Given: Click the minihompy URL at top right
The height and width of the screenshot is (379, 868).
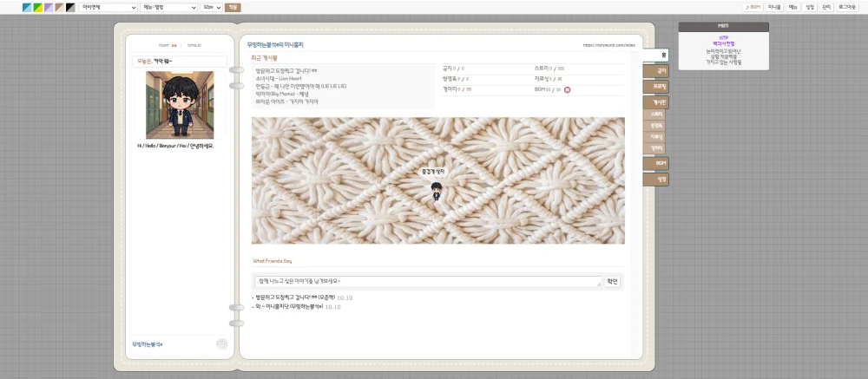Looking at the screenshot, I should click(609, 45).
